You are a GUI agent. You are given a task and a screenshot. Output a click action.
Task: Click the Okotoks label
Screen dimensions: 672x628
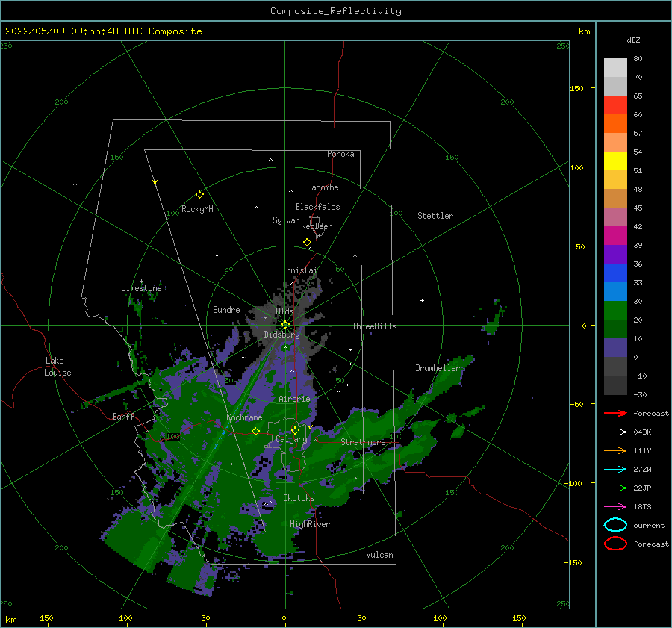pyautogui.click(x=299, y=498)
